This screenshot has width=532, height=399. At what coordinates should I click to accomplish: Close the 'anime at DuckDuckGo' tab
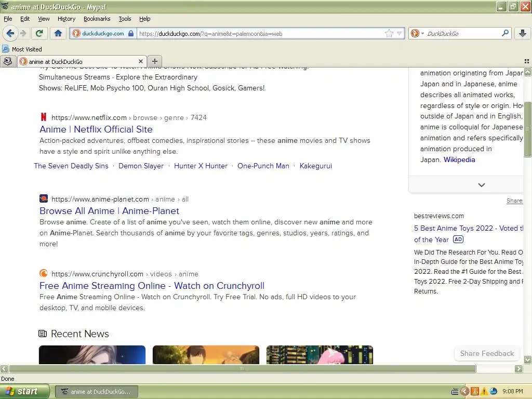pyautogui.click(x=140, y=61)
